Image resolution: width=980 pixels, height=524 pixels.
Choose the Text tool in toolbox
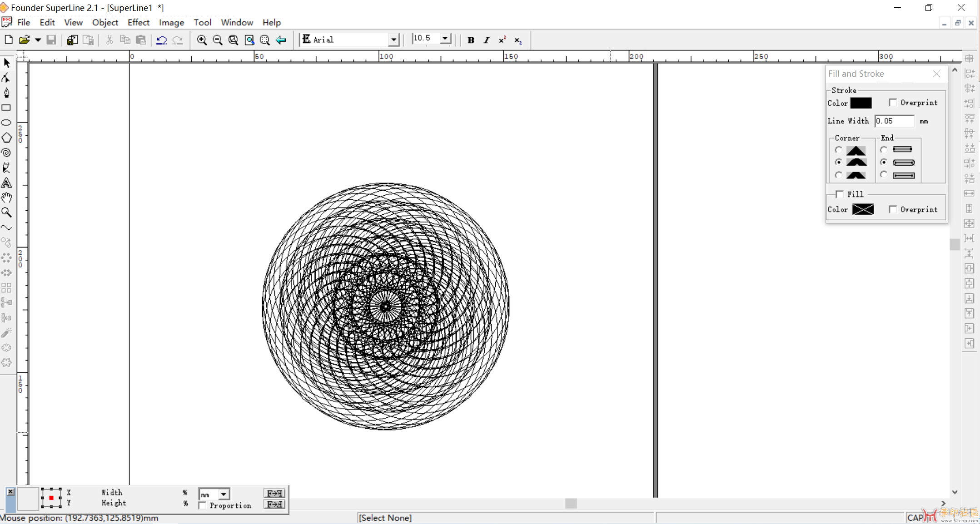(x=6, y=183)
